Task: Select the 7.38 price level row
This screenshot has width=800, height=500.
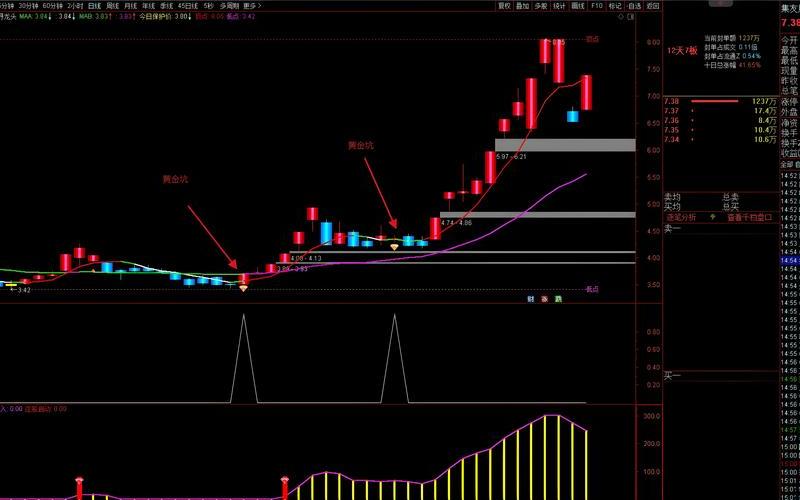Action: click(x=720, y=102)
